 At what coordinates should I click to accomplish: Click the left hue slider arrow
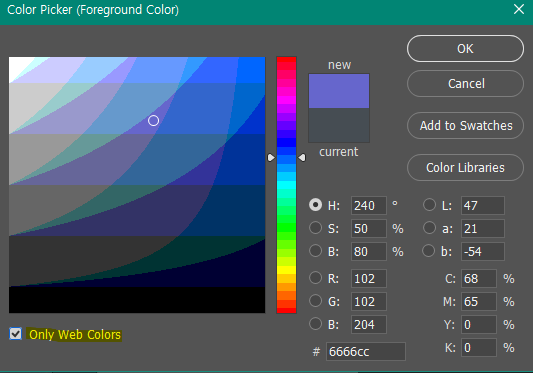271,157
